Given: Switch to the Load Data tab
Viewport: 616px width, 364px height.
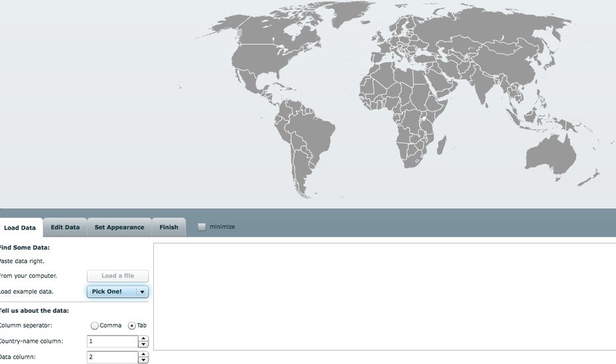Looking at the screenshot, I should click(20, 227).
